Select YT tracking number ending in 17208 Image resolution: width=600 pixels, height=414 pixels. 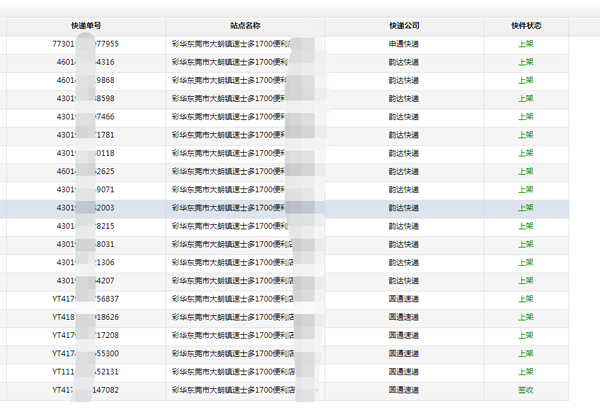[x=86, y=335]
